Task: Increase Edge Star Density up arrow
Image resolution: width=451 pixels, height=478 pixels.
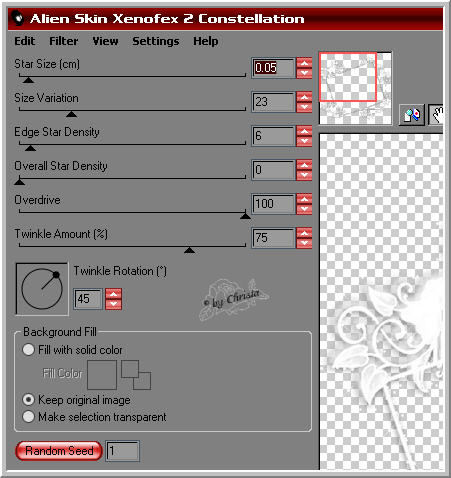Action: tap(304, 131)
